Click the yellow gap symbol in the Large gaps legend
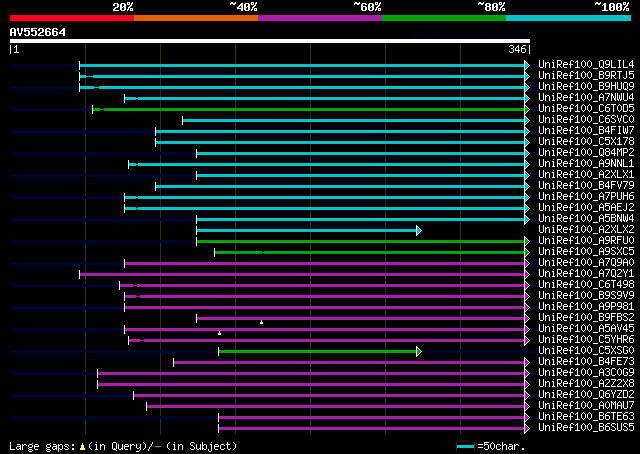 click(x=82, y=447)
